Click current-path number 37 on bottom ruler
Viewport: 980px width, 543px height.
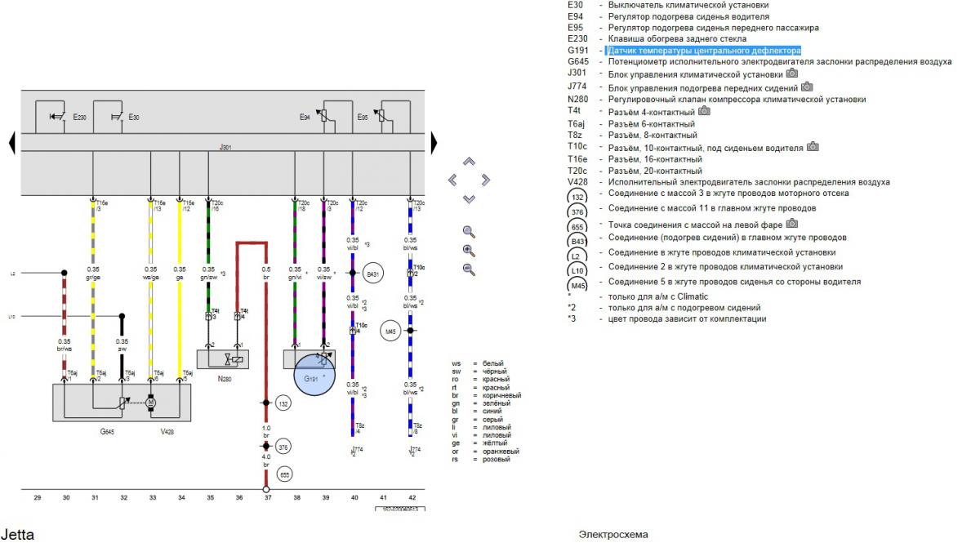[x=267, y=496]
